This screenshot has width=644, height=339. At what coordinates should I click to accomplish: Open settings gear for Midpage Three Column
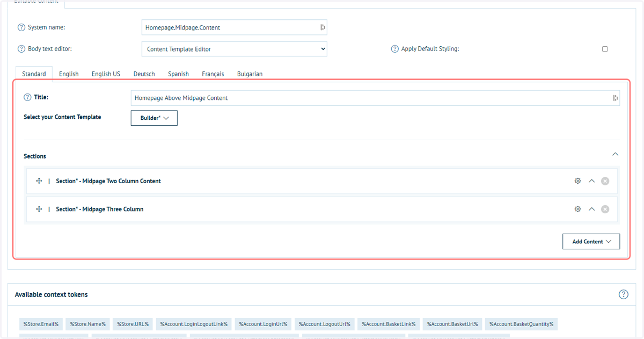point(577,209)
